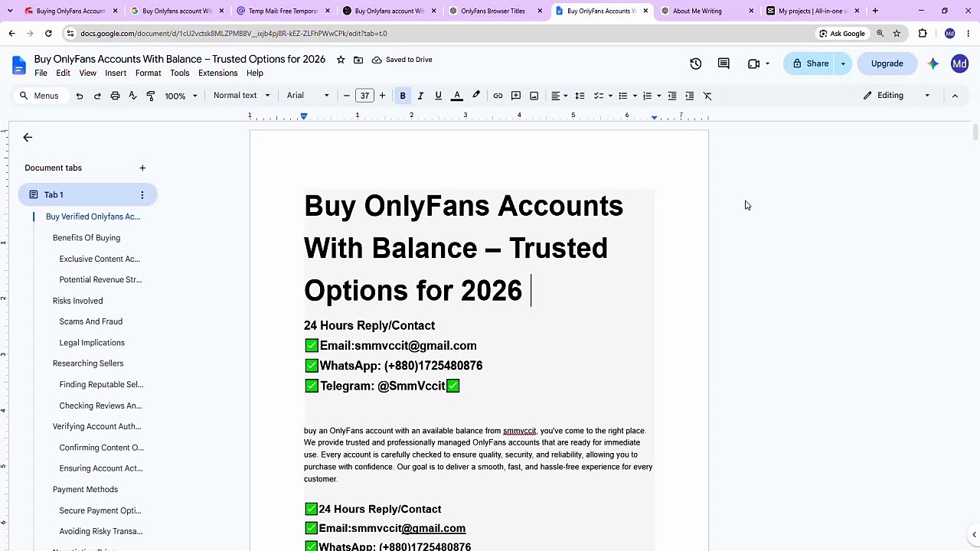This screenshot has height=551, width=980.
Task: Open the Editing mode dropdown
Action: pyautogui.click(x=897, y=96)
